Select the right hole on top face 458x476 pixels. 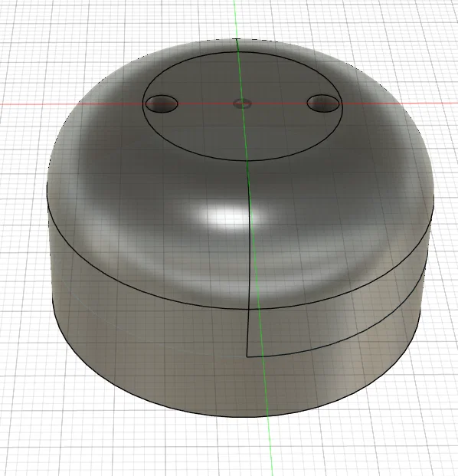click(x=322, y=103)
